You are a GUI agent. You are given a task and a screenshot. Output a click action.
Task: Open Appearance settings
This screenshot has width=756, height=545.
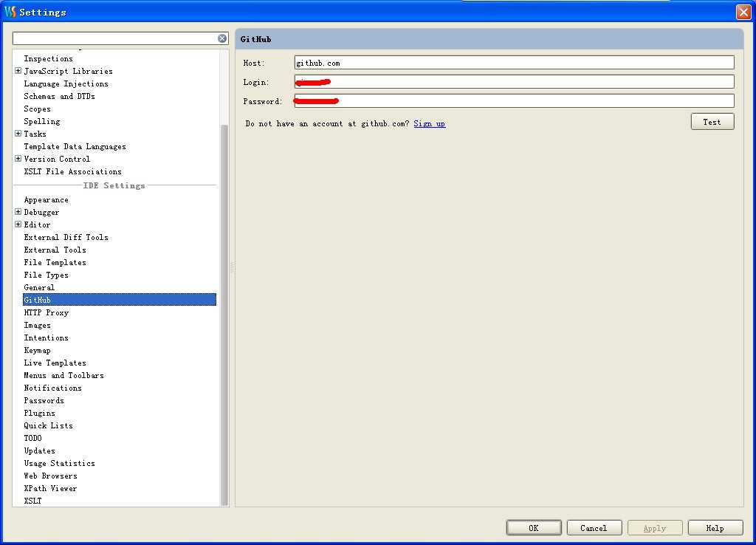tap(47, 199)
